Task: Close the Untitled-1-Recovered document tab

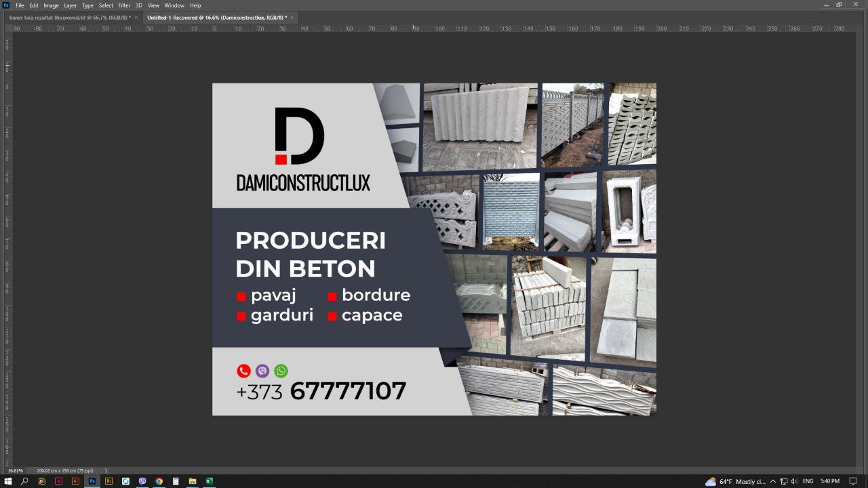Action: pos(292,18)
